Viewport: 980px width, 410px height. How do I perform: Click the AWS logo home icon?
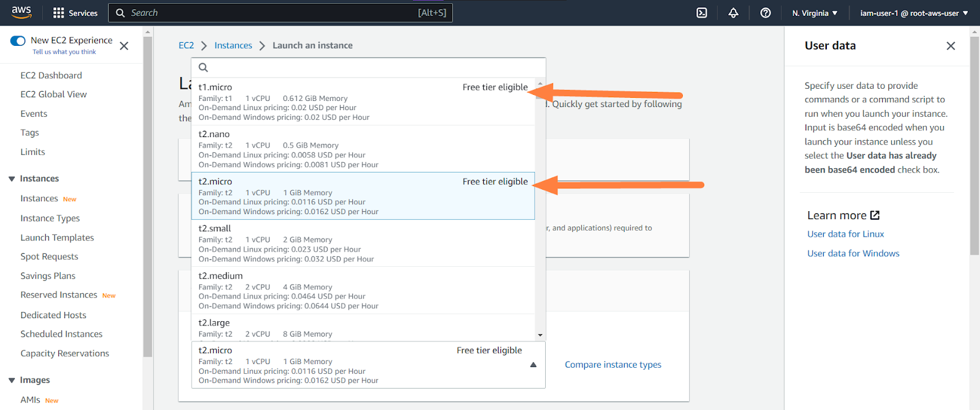point(21,12)
